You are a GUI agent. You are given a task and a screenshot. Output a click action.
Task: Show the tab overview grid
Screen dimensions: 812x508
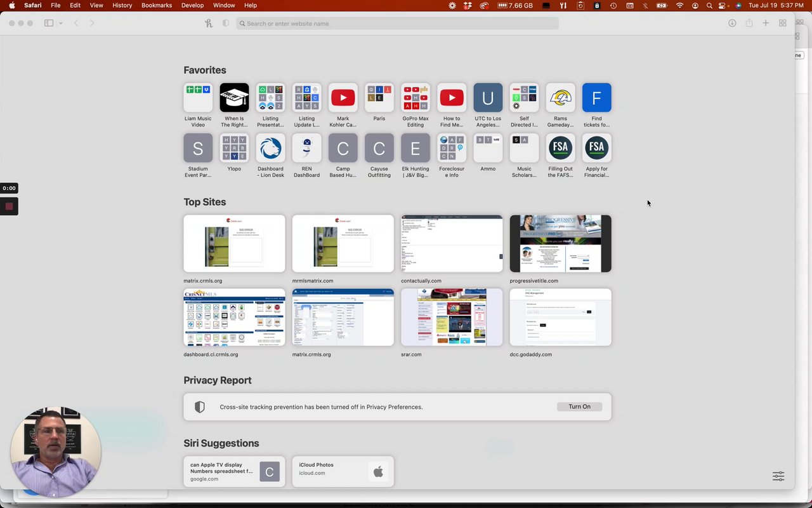783,23
